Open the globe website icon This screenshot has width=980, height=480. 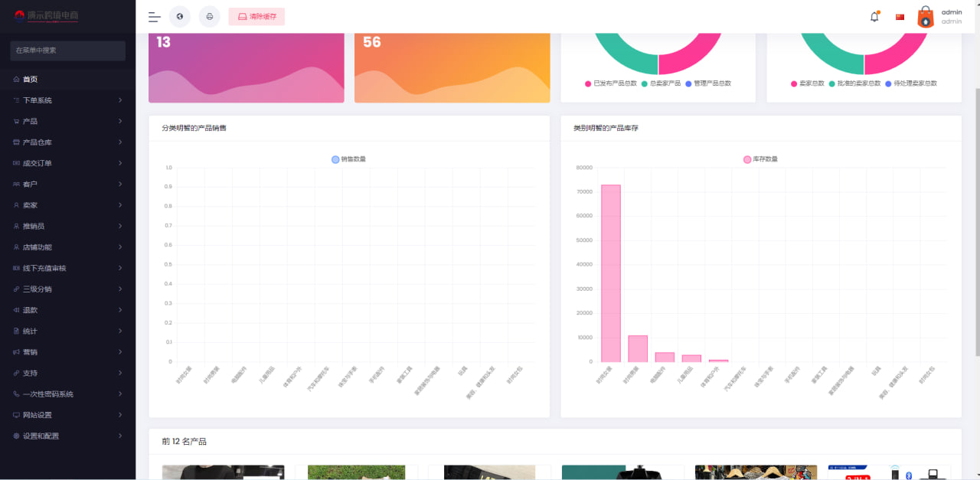click(179, 17)
